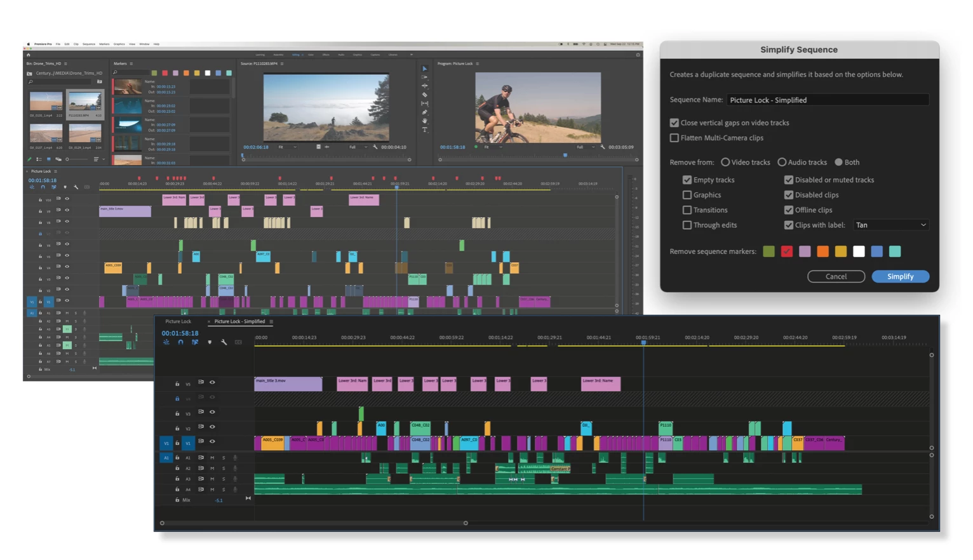
Task: Toggle captions CC icon in Simplified timeline
Action: [238, 342]
